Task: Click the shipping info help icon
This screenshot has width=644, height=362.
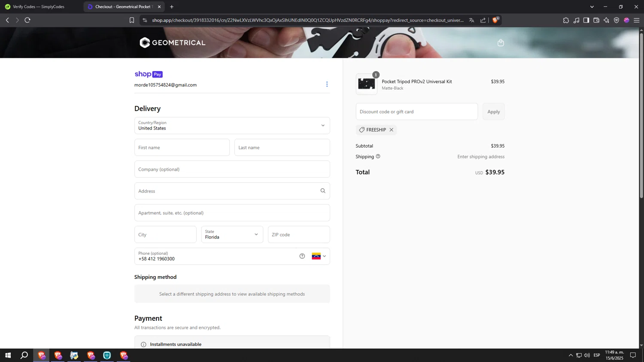Action: (x=378, y=157)
